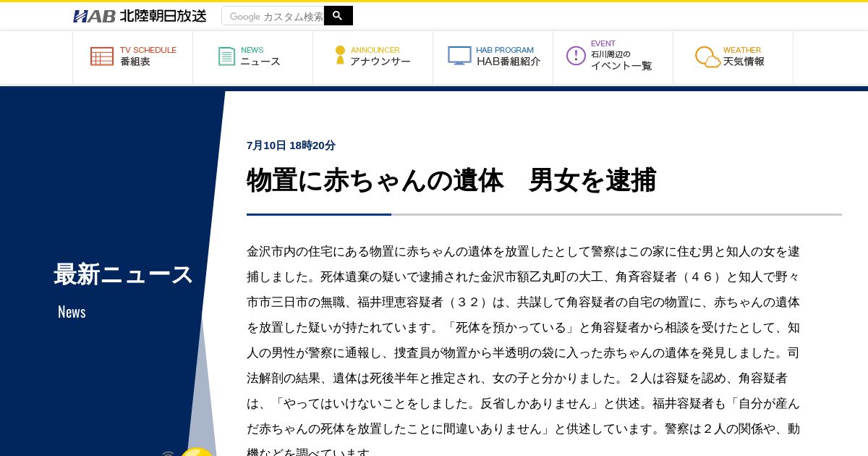
Task: Click the HAB program monitor icon
Action: [x=459, y=56]
